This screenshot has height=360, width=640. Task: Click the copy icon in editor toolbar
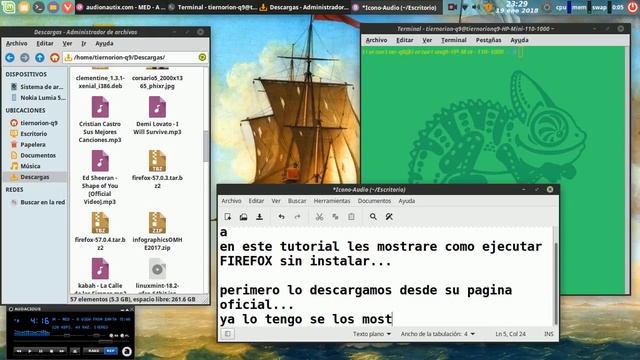pyautogui.click(x=335, y=217)
